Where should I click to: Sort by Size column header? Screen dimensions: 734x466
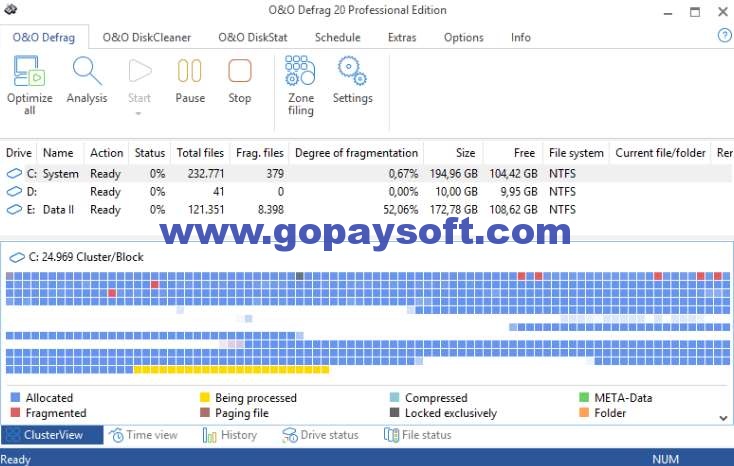click(x=465, y=153)
